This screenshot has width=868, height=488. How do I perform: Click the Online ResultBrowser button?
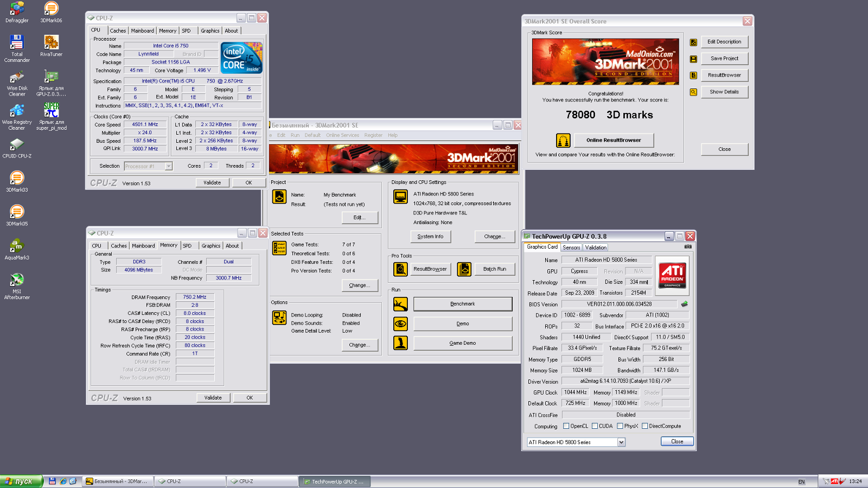click(x=614, y=140)
